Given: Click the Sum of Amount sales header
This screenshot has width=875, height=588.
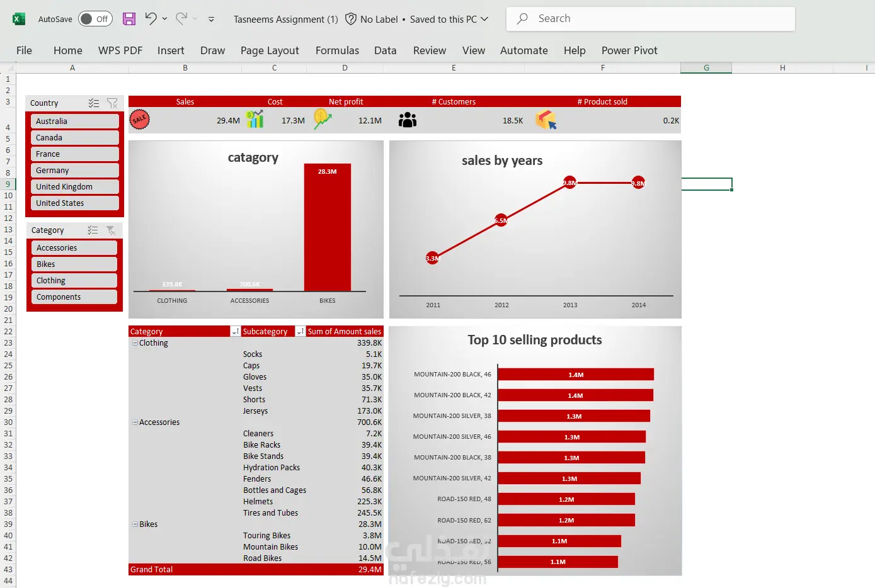Looking at the screenshot, I should [x=344, y=332].
